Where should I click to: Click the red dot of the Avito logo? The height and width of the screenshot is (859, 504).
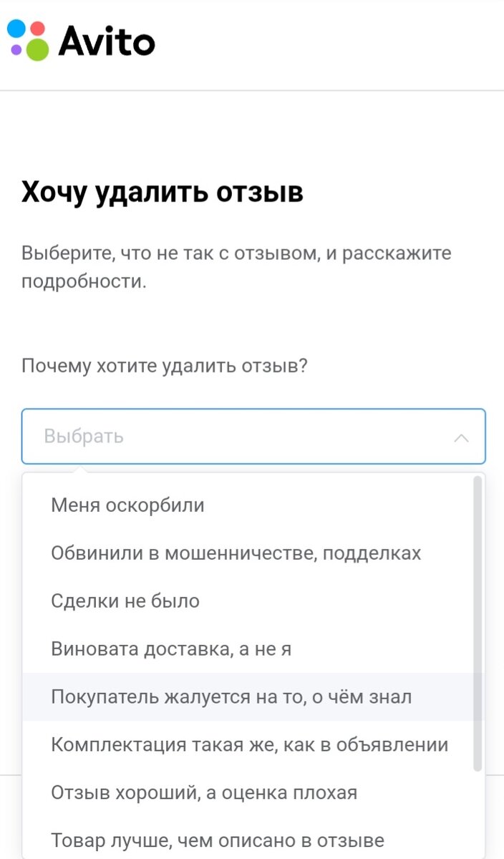(x=37, y=29)
